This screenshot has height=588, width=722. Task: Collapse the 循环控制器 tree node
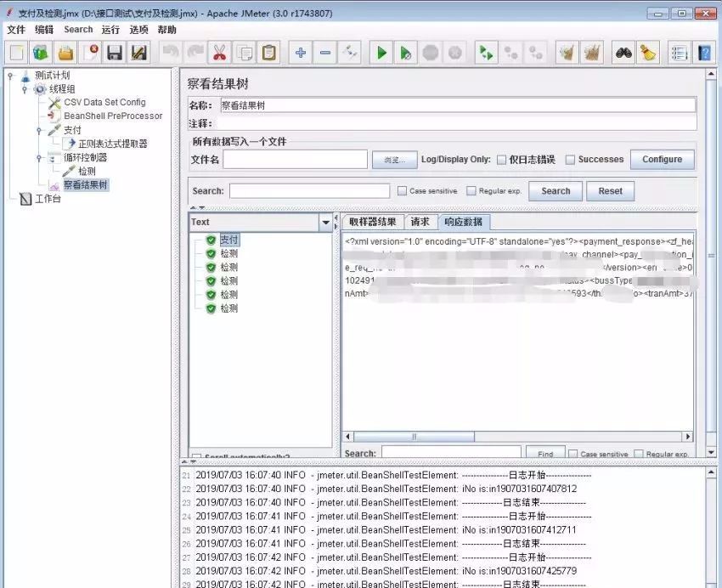click(39, 157)
